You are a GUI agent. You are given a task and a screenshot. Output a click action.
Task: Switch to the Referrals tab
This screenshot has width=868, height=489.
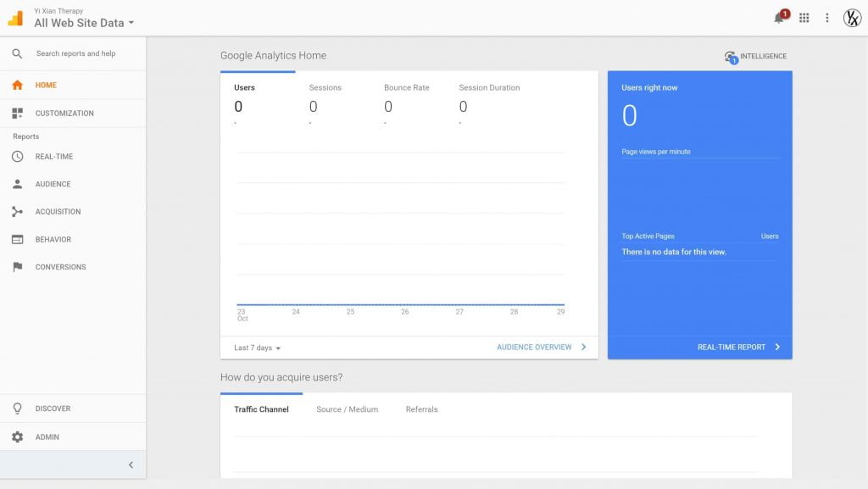422,409
